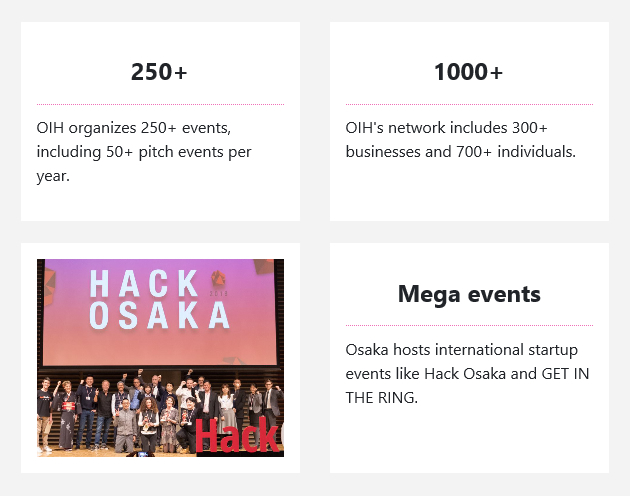
Task: Click the Osaka hosts international startup paragraph
Action: coord(467,373)
